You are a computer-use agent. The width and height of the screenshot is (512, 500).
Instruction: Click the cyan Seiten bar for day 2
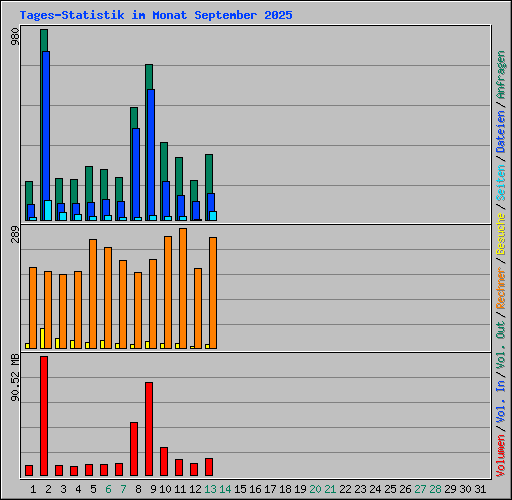pyautogui.click(x=48, y=210)
